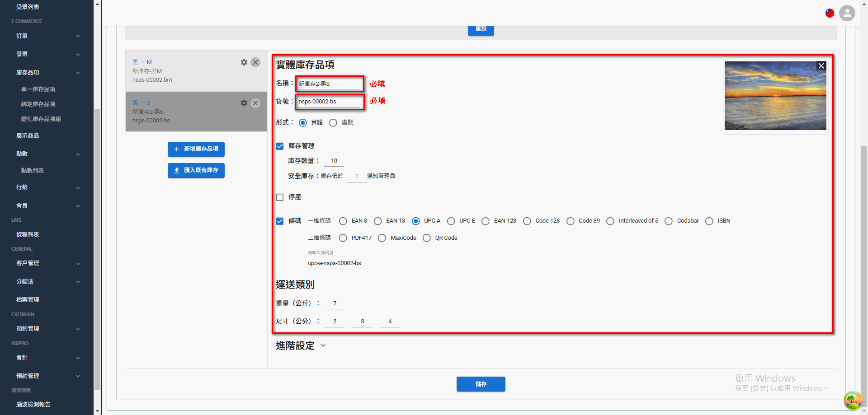Open settings gear for 黑 – S variant
This screenshot has height=415, width=868.
[244, 103]
